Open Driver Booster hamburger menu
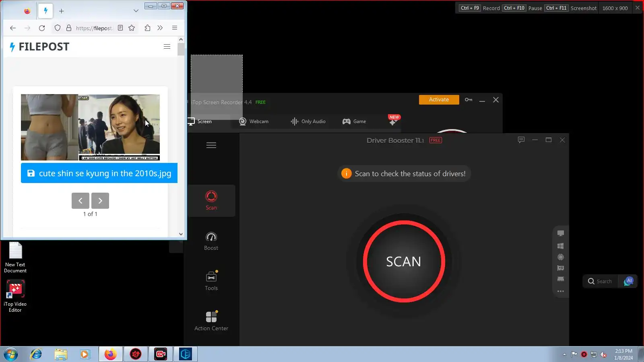The width and height of the screenshot is (644, 362). tap(211, 145)
